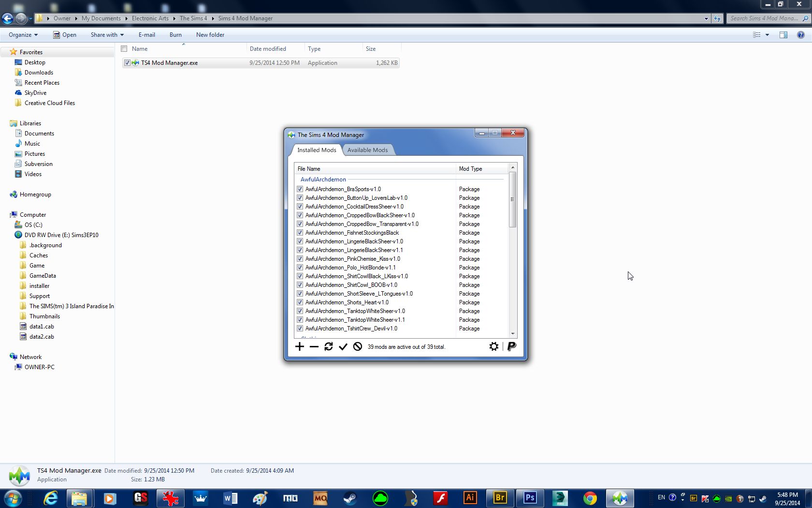
Task: Click the Open toolbar button
Action: 65,35
